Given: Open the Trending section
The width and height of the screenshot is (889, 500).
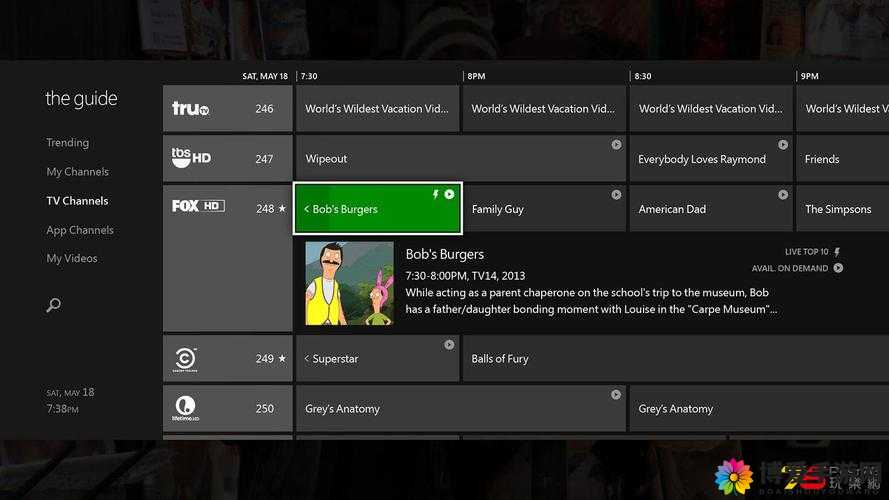Looking at the screenshot, I should (x=67, y=142).
